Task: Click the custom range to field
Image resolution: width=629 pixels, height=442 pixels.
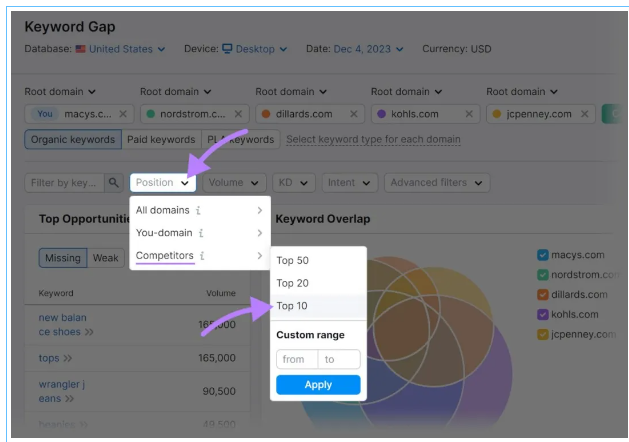Action: [x=339, y=359]
